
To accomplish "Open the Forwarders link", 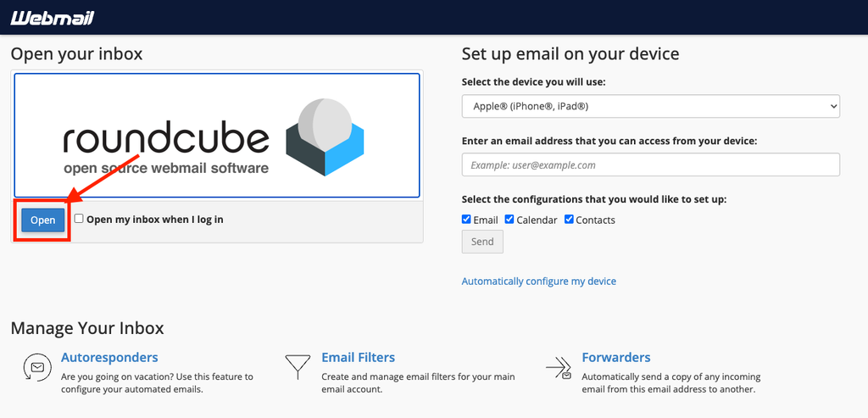I will point(616,357).
